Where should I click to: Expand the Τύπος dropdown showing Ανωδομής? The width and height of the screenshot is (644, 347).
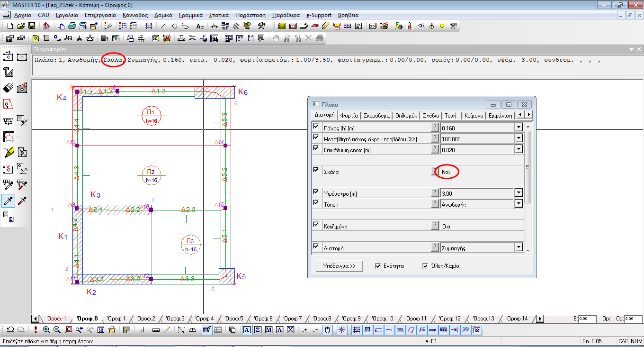click(519, 204)
